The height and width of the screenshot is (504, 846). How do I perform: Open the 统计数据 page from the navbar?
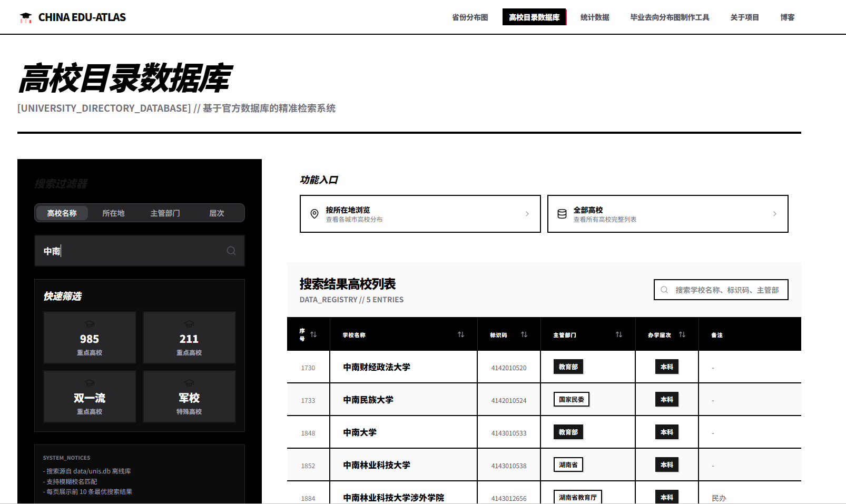tap(594, 17)
